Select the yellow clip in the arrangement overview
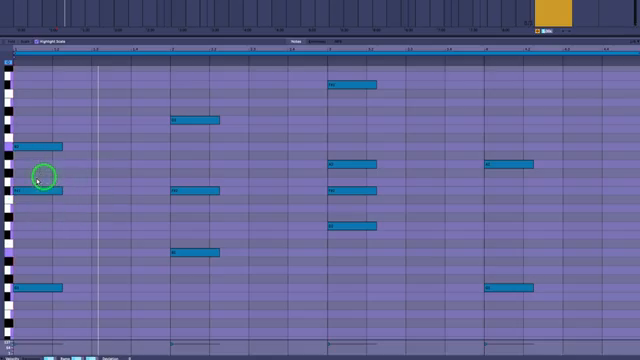 coord(553,13)
